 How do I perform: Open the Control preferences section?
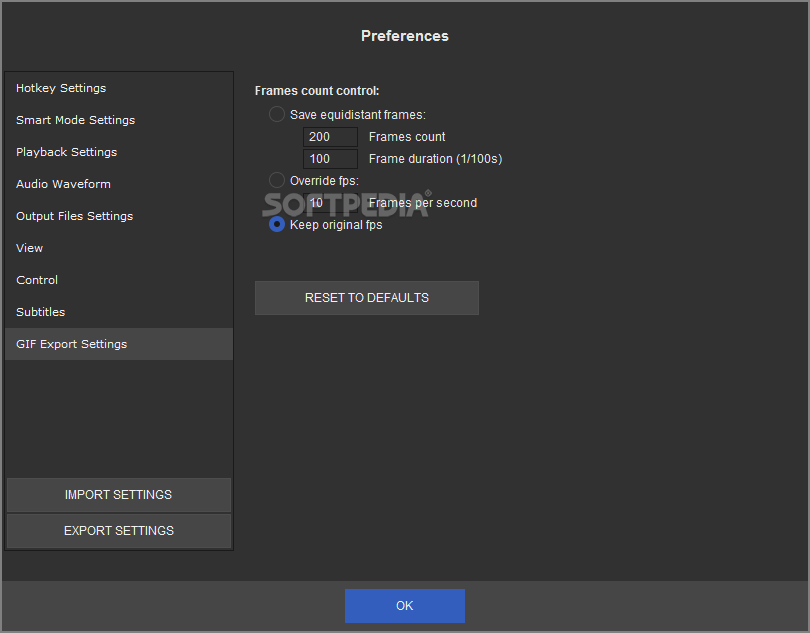pos(119,280)
